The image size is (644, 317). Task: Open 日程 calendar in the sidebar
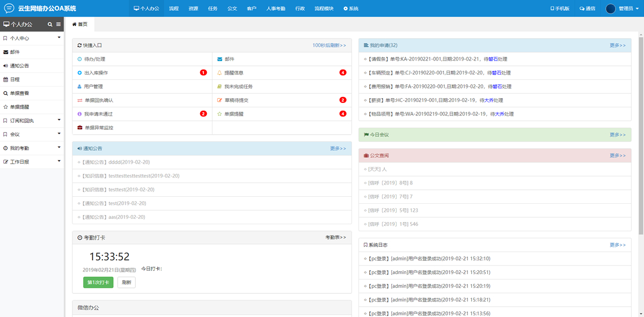14,79
